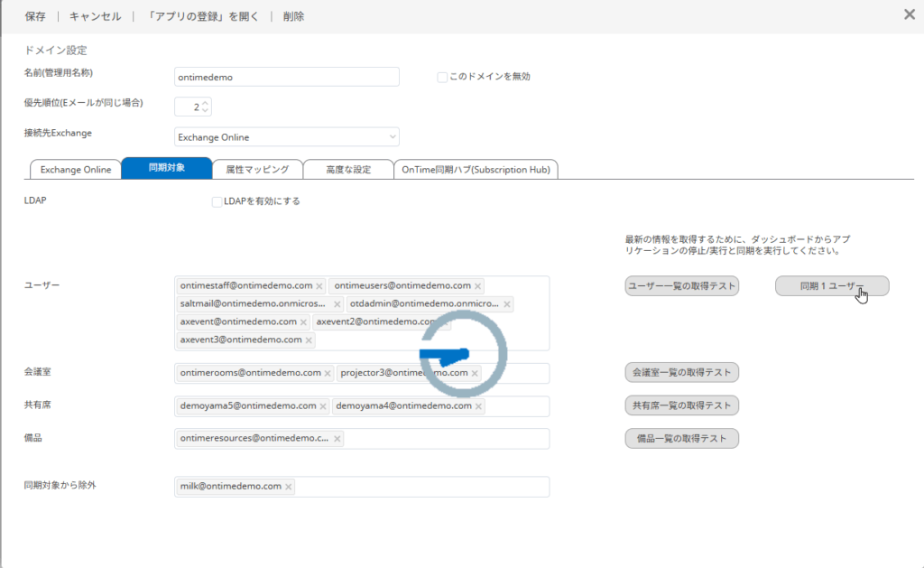Screen dimensions: 924x568
Task: Delete axevent3@ontimedemo.com tag via x icon
Action: 310,340
